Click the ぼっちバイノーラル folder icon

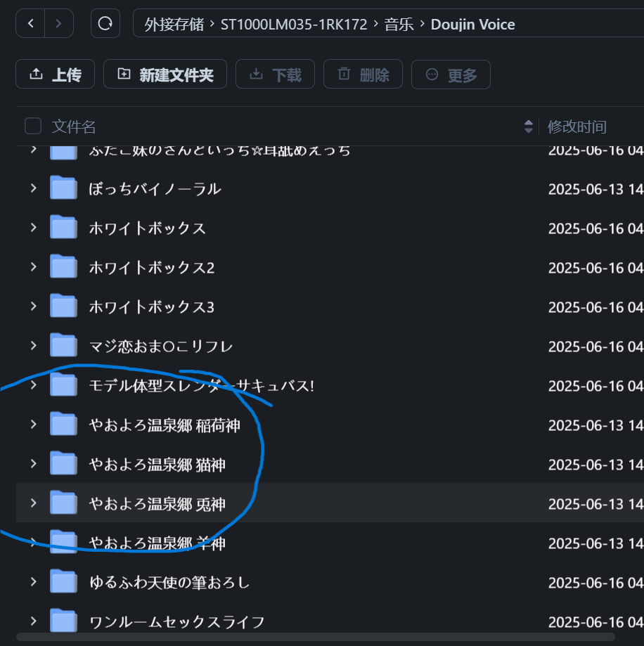pos(63,188)
